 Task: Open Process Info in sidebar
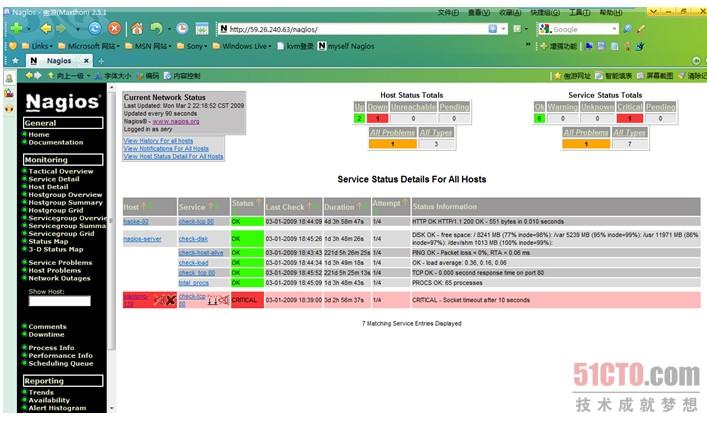(51, 348)
